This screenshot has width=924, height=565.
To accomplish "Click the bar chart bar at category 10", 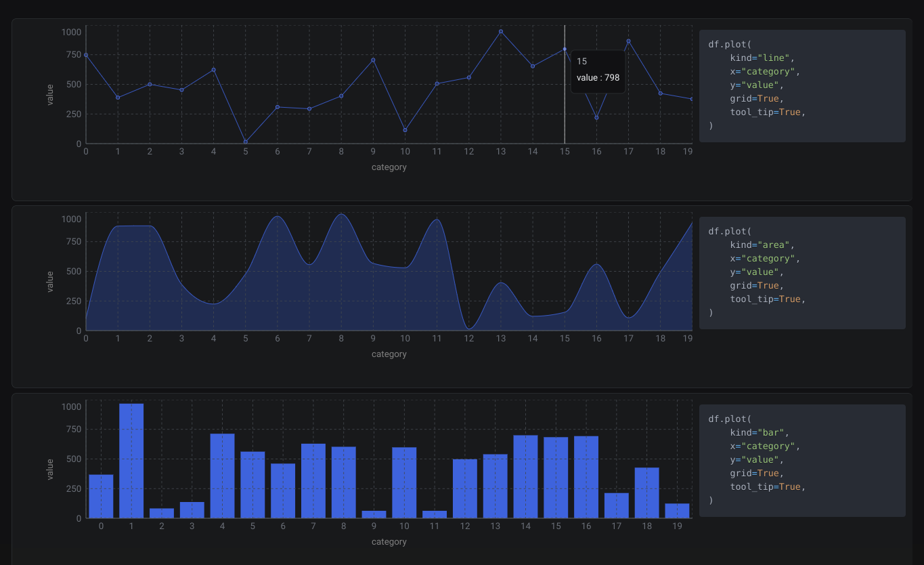I will [x=404, y=482].
